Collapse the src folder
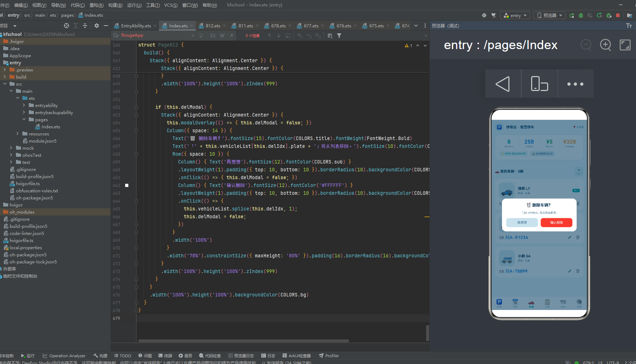 coord(5,84)
